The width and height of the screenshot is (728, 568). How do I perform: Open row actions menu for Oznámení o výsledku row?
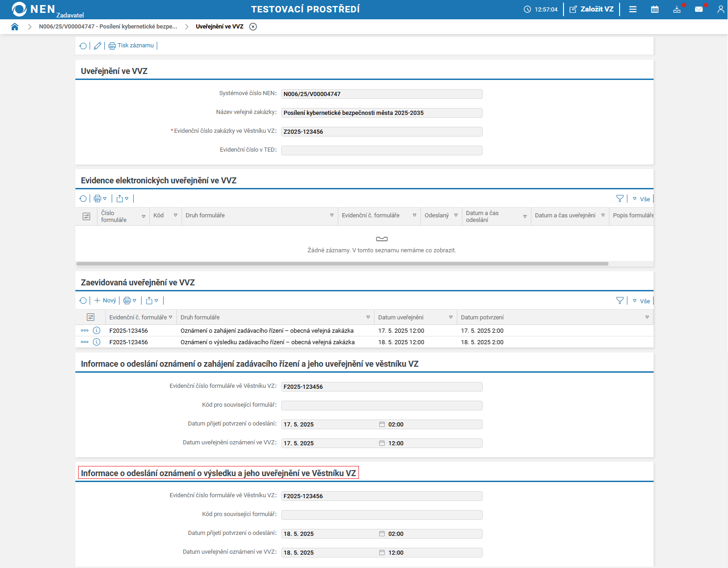[x=85, y=342]
